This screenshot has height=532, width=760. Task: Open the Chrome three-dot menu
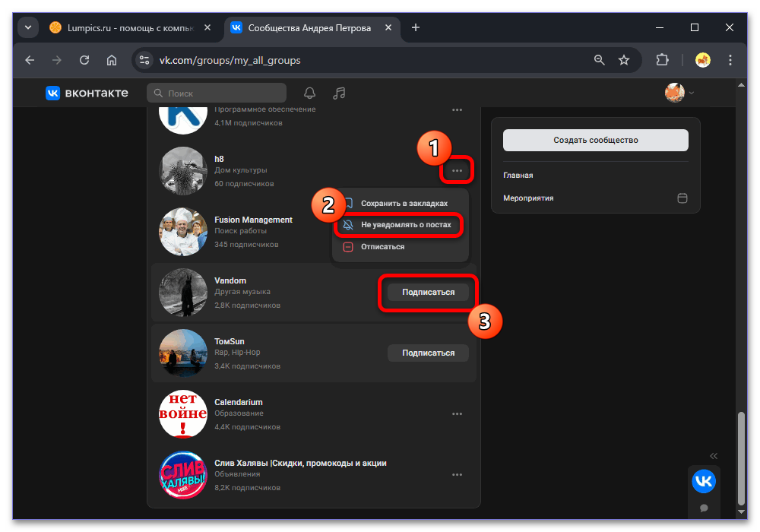pyautogui.click(x=730, y=60)
